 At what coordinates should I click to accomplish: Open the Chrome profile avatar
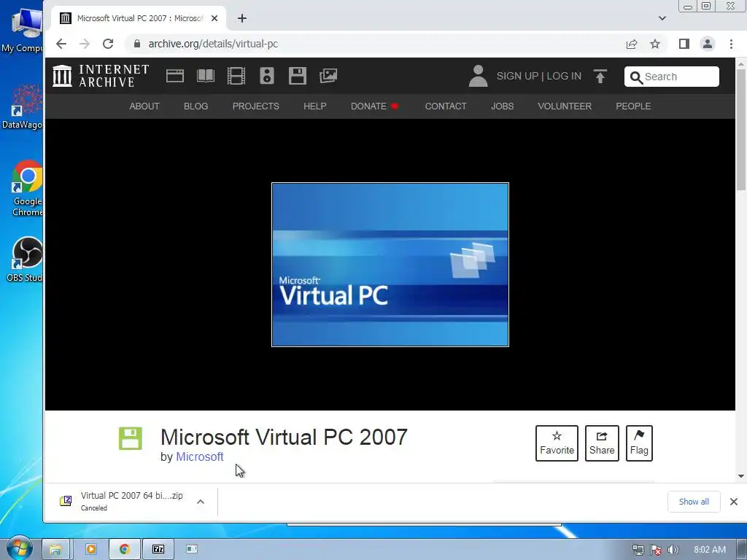click(708, 44)
